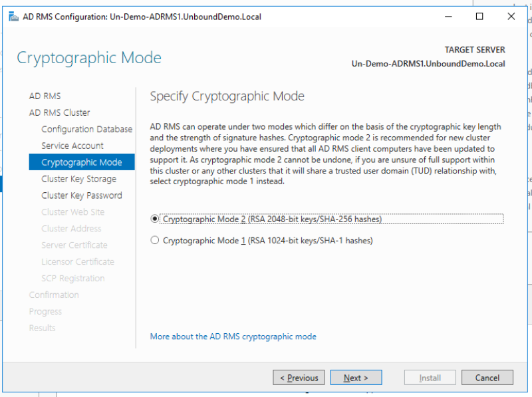Click the AD RMS Configuration title bar icon
532x397 pixels.
coord(13,16)
